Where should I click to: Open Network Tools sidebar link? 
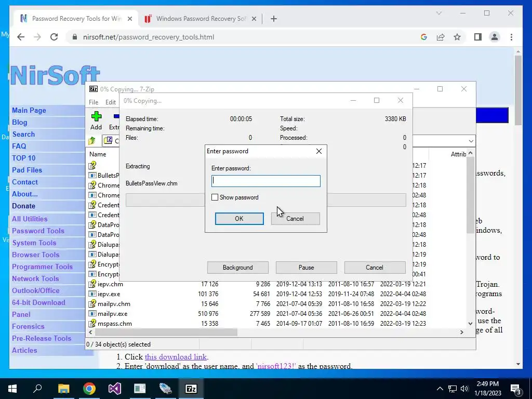[35, 278]
